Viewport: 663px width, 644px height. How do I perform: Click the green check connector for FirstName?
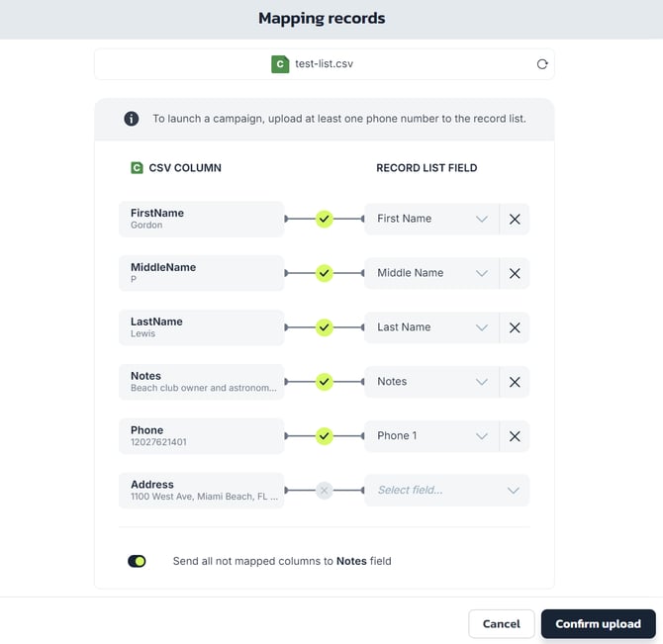(324, 219)
